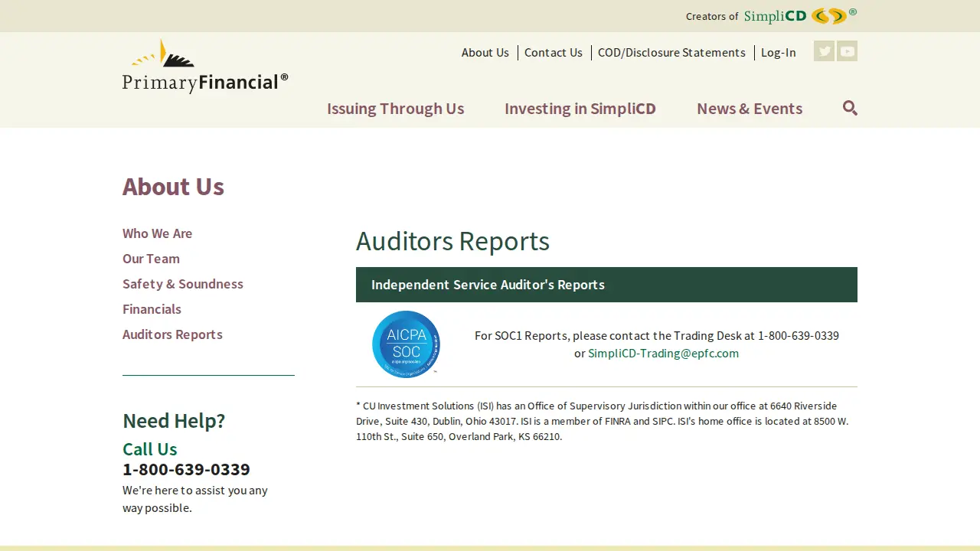This screenshot has height=551, width=980.
Task: Click the Creators of label
Action: click(x=712, y=17)
